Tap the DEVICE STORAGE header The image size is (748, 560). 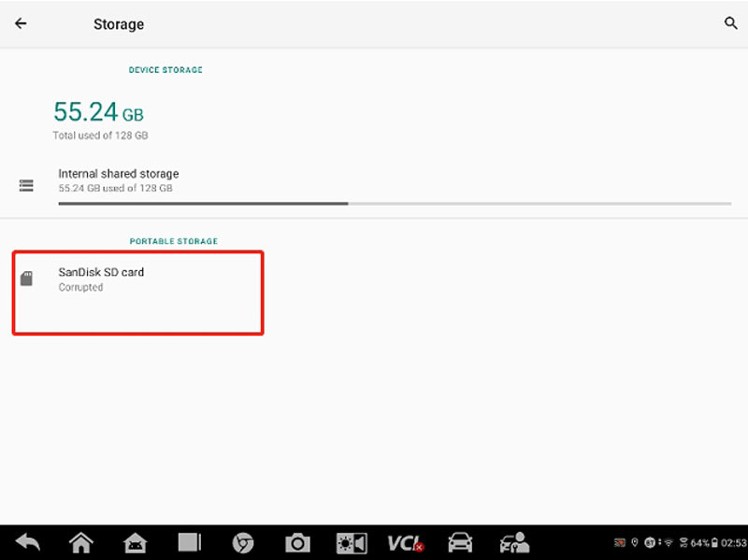pos(165,69)
